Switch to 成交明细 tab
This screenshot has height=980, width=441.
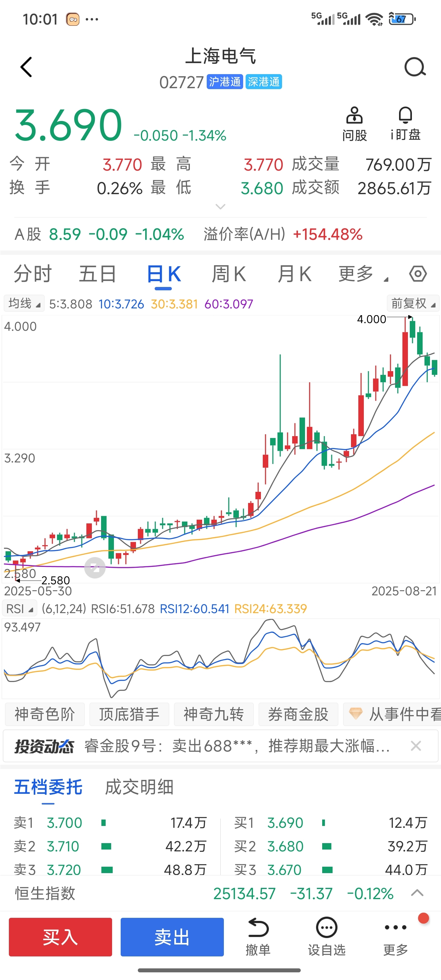[139, 787]
